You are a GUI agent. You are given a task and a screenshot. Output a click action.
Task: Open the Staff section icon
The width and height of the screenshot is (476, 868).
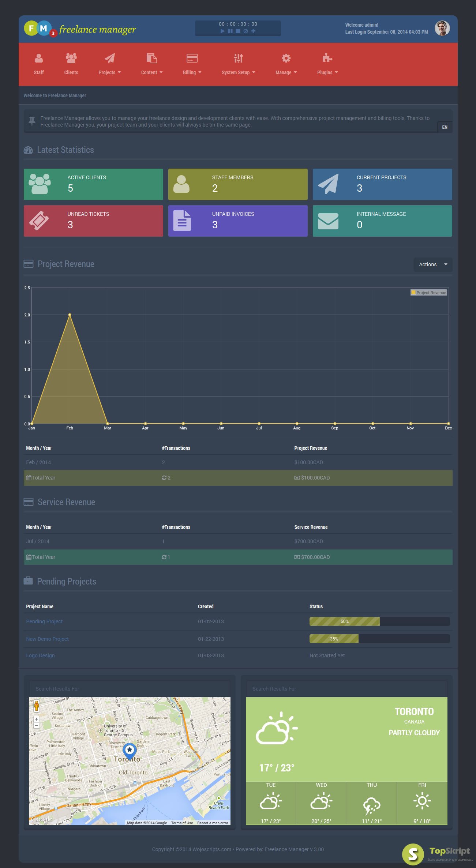pos(39,58)
